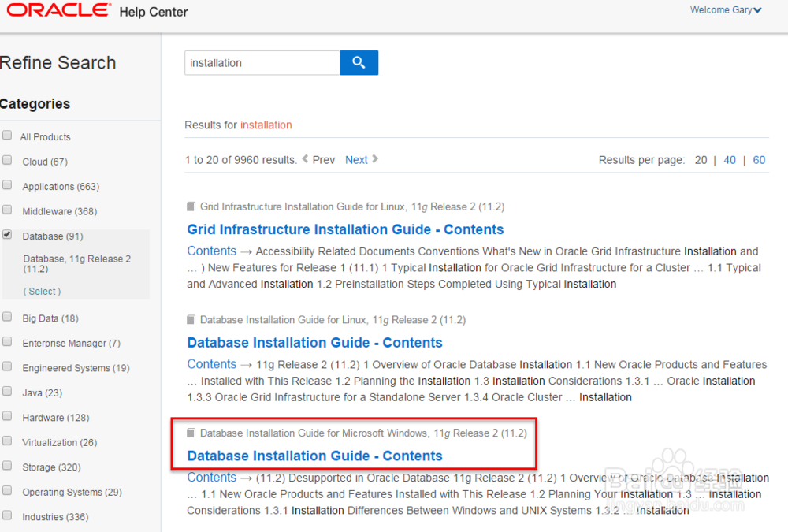The image size is (788, 532).
Task: Open Grid Infrastructure Installation Guide - Contents
Action: click(x=345, y=229)
